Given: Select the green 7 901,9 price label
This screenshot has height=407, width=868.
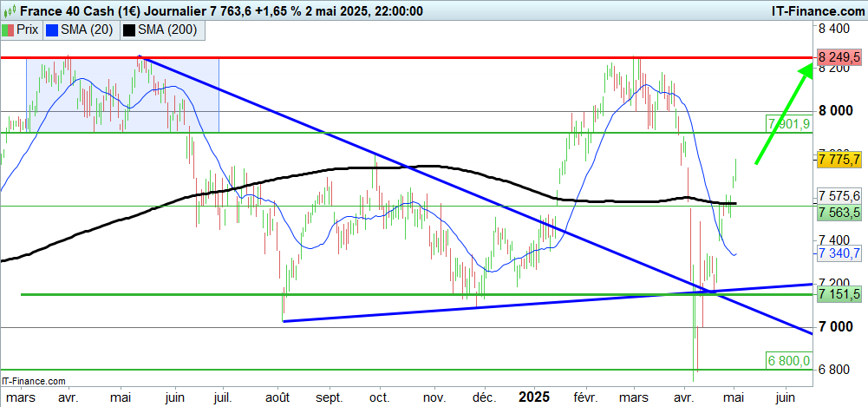Looking at the screenshot, I should (788, 123).
